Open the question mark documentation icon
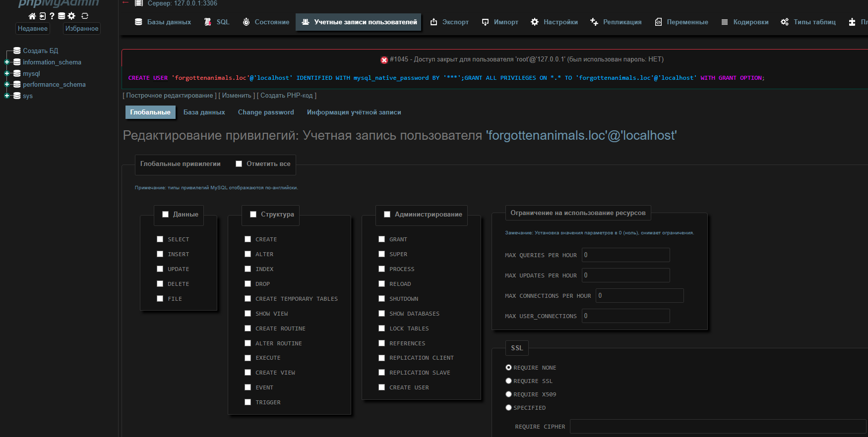Image resolution: width=868 pixels, height=437 pixels. 52,16
